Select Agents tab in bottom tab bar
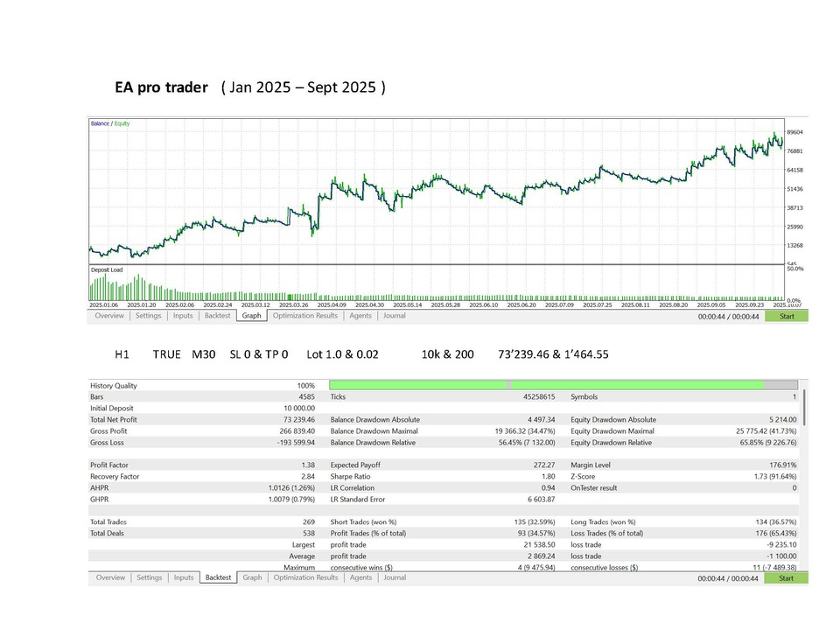The image size is (840, 630). tap(360, 577)
